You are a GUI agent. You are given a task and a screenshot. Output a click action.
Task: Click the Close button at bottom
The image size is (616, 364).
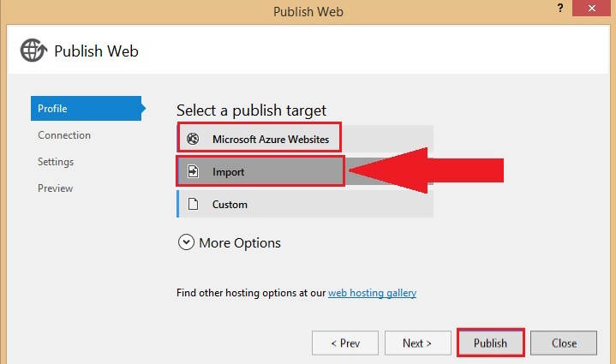[564, 343]
